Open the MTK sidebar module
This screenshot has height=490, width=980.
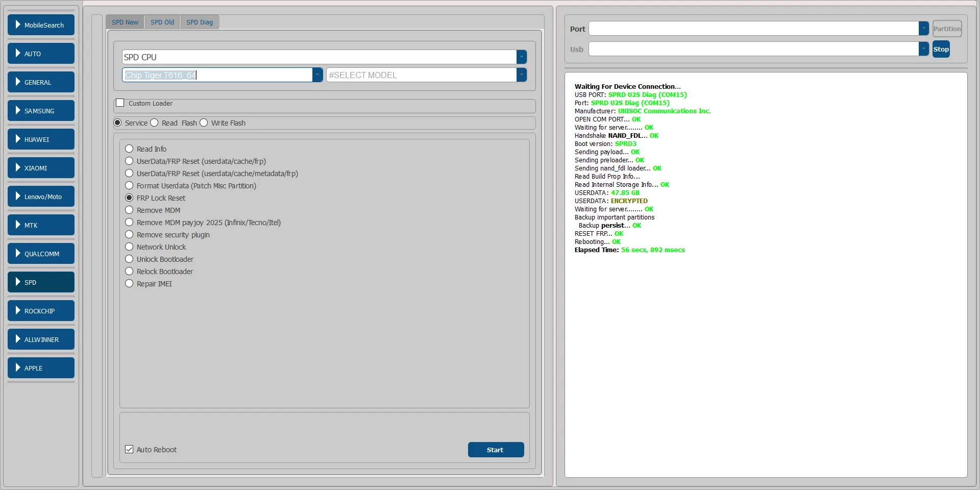coord(41,225)
